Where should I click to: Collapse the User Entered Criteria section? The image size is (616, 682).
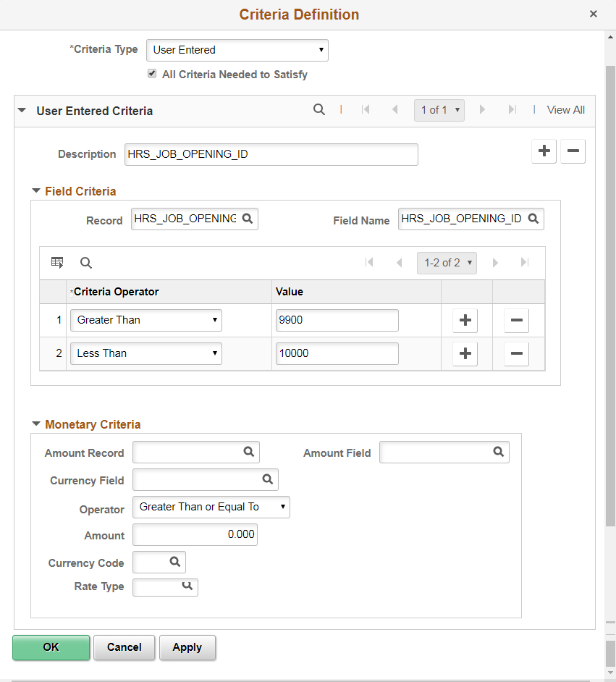21,111
